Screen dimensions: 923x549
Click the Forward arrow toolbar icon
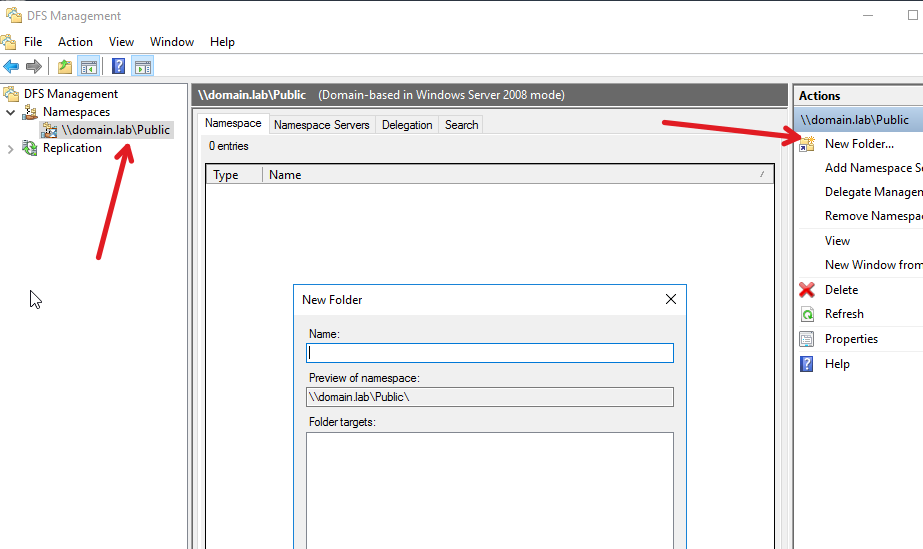33,67
